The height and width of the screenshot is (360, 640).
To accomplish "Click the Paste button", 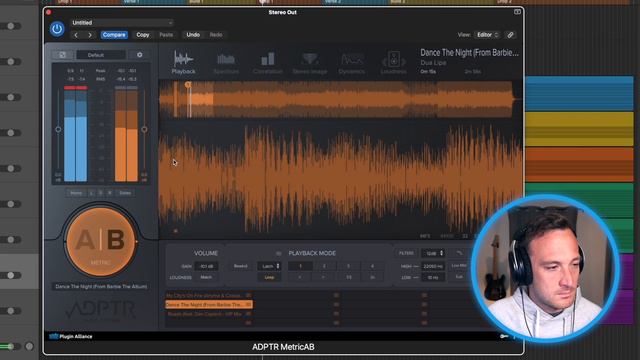I will click(166, 35).
